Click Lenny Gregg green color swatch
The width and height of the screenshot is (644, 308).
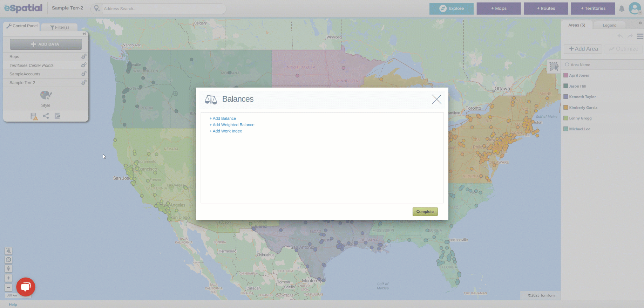coord(565,118)
